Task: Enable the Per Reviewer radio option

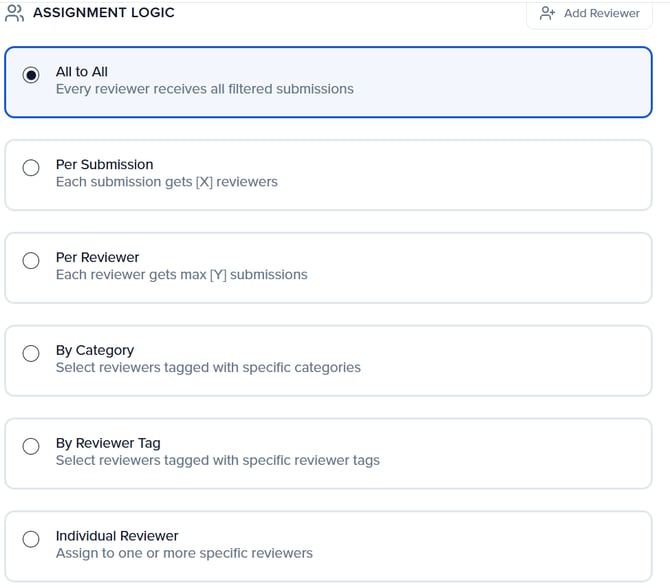Action: (x=32, y=261)
